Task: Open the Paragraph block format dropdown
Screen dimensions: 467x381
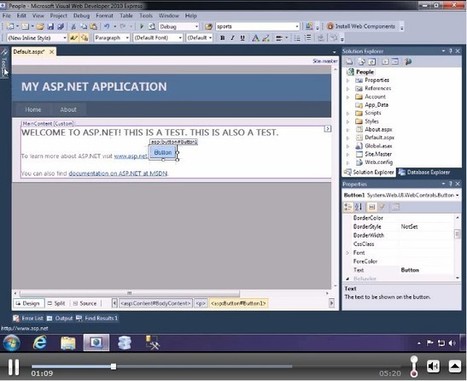Action: click(x=127, y=38)
